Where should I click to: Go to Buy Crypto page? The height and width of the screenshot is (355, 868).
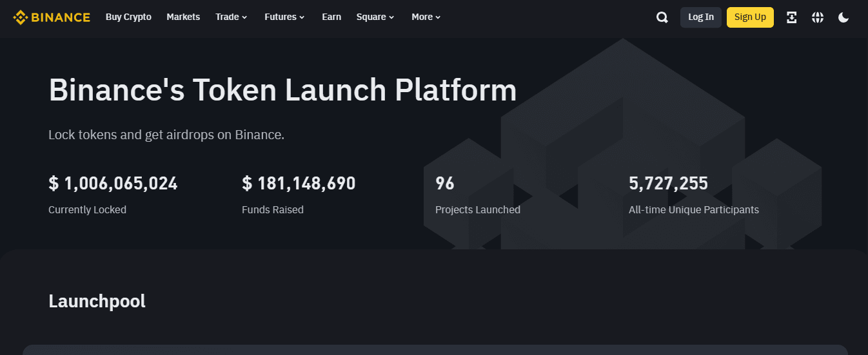tap(128, 17)
